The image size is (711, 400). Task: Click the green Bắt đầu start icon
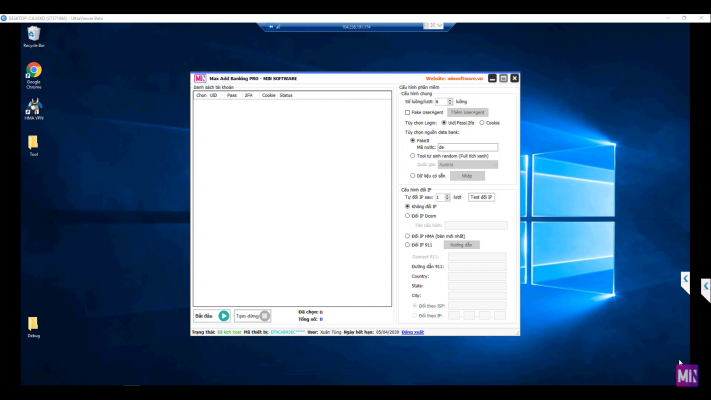224,316
